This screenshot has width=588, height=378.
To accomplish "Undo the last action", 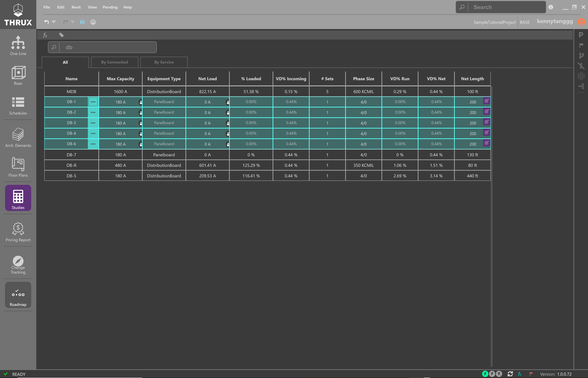I will 46,22.
